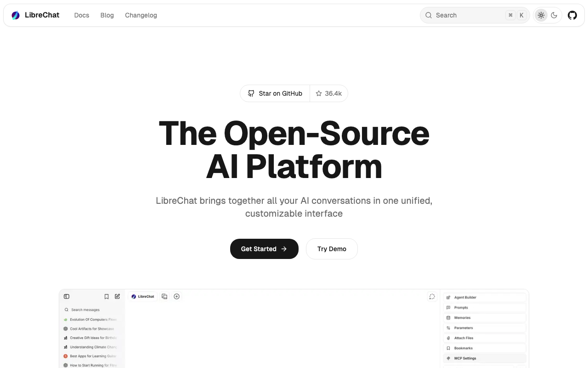Click the MCP Settings icon
This screenshot has width=588, height=368.
click(448, 358)
